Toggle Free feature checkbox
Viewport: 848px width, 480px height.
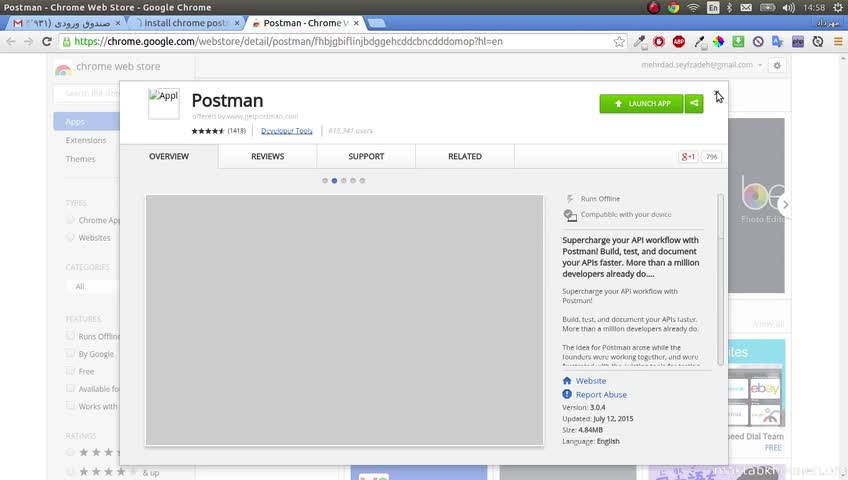[x=70, y=371]
